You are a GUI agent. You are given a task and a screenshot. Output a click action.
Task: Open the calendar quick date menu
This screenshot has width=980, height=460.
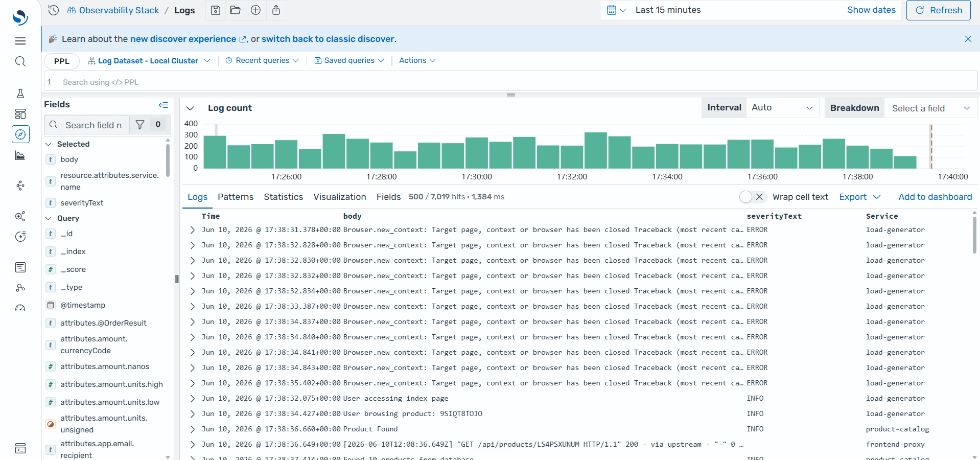click(x=616, y=10)
